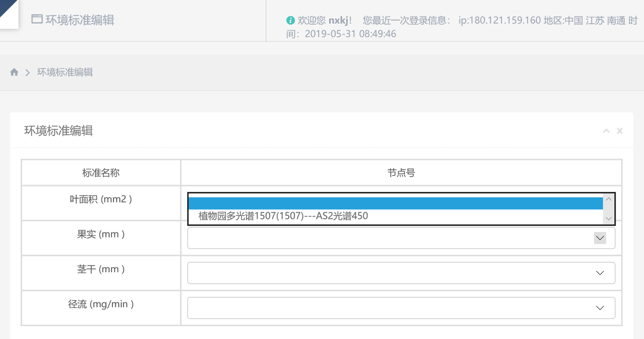Click the nxkj username in welcome message

click(x=338, y=21)
